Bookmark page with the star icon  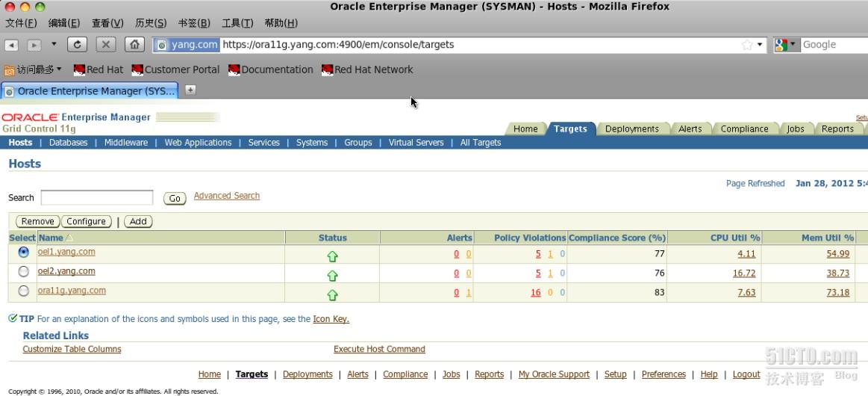pyautogui.click(x=747, y=45)
